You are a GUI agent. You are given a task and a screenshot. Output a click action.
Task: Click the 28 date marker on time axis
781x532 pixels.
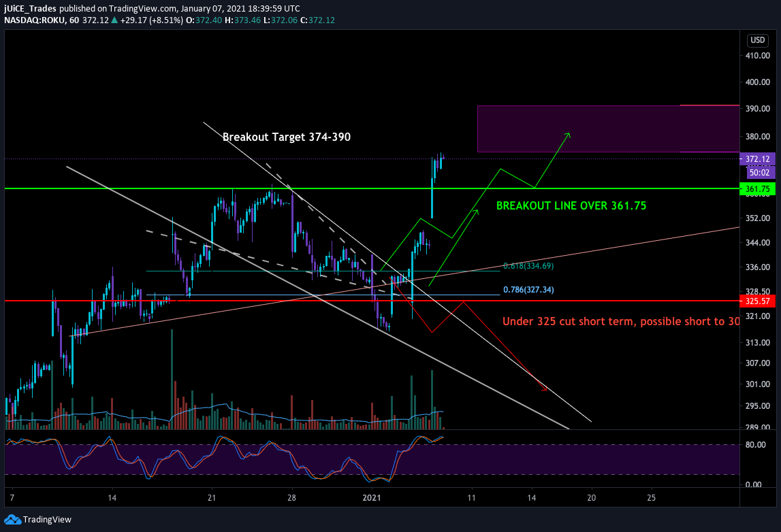tap(292, 498)
